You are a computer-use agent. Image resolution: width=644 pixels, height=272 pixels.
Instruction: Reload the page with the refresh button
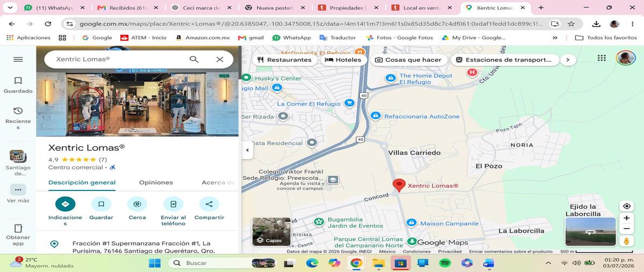point(48,24)
